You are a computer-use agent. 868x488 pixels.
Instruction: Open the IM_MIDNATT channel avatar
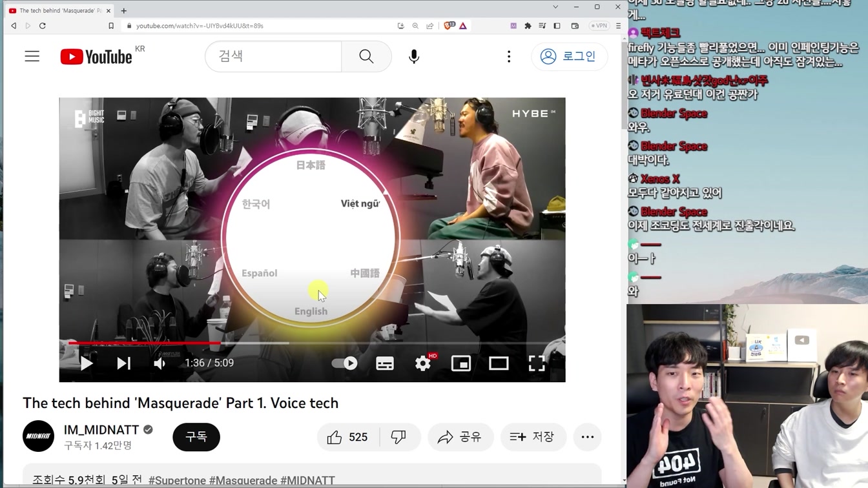click(x=38, y=436)
